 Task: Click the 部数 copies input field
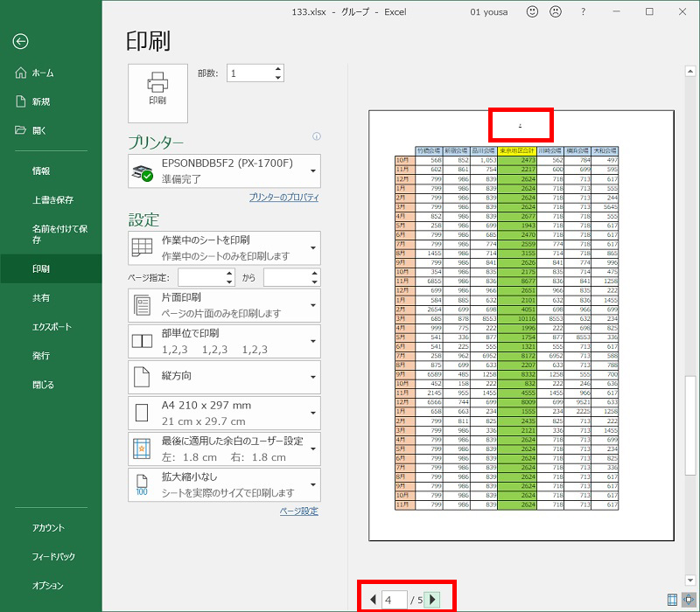click(x=250, y=73)
